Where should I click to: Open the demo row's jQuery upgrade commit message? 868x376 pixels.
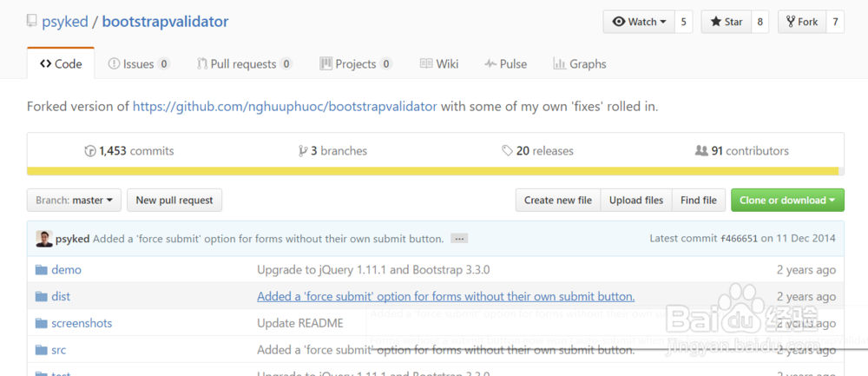point(373,270)
